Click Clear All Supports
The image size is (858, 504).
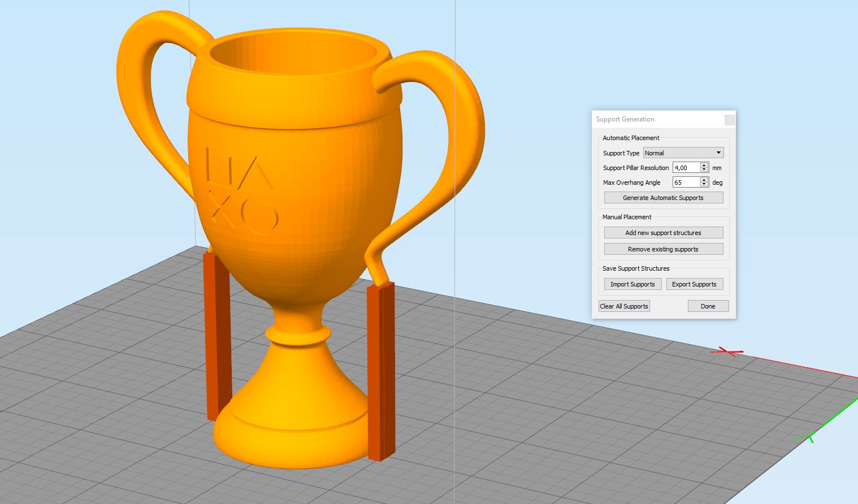(x=624, y=306)
